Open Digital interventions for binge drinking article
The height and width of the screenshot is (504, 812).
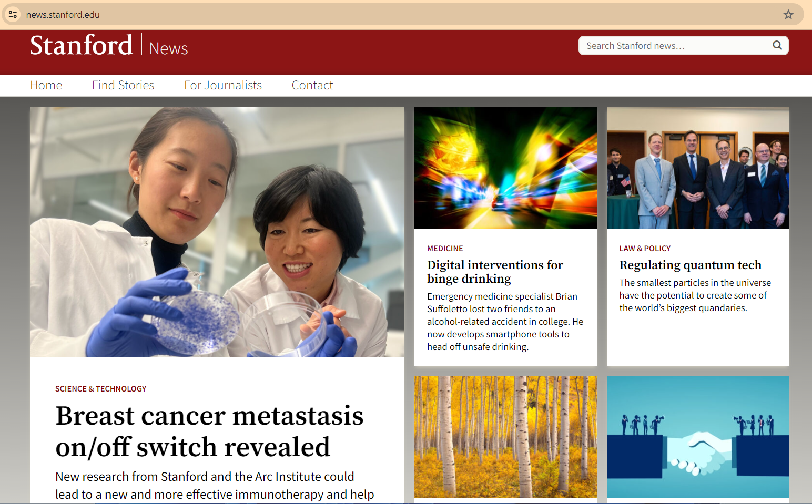[x=495, y=272]
